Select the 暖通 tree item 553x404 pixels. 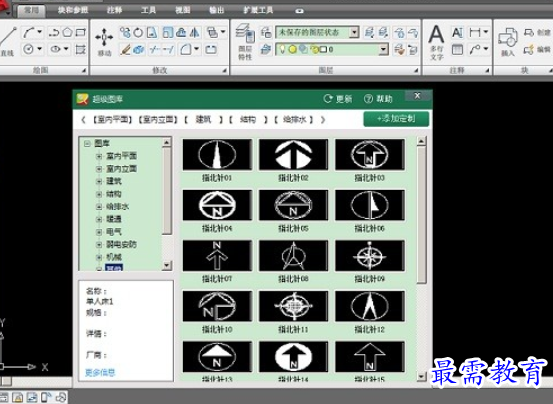(114, 219)
